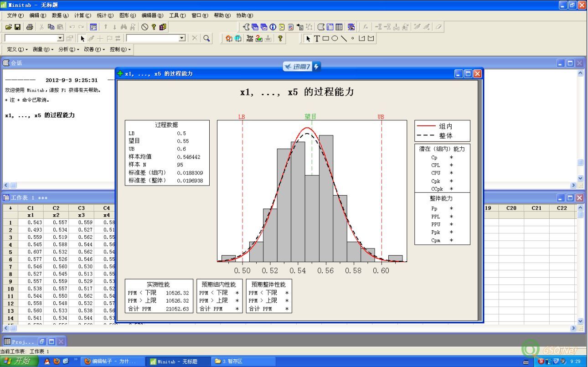This screenshot has width=588, height=367.
Task: Click the Show Worksheets Folder icon
Action: point(256,27)
